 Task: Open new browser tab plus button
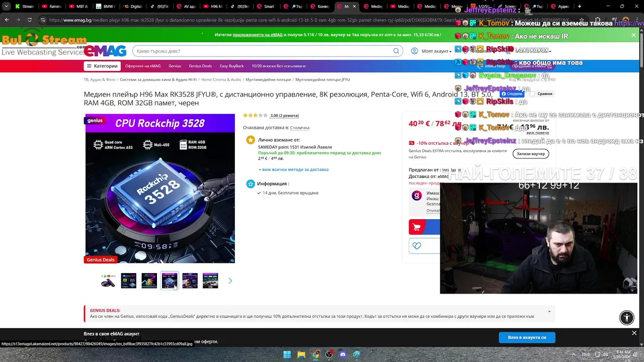580,7
